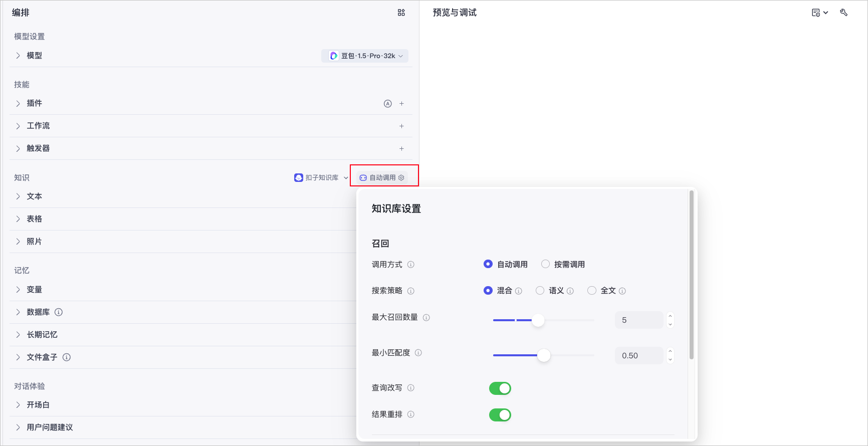Click the 预览与调试 panel title
The width and height of the screenshot is (868, 446).
pyautogui.click(x=455, y=13)
